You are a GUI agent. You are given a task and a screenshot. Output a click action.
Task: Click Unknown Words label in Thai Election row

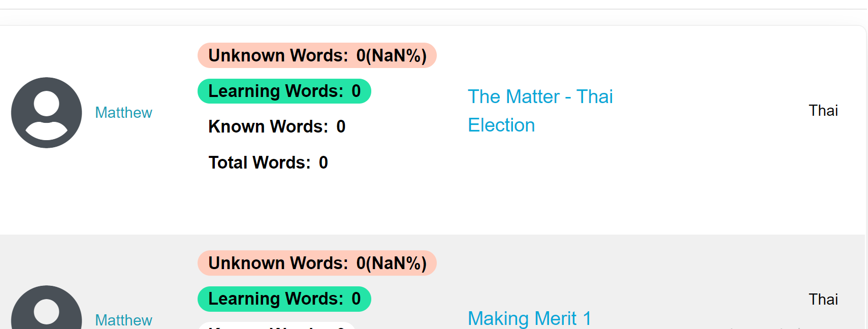(x=278, y=55)
